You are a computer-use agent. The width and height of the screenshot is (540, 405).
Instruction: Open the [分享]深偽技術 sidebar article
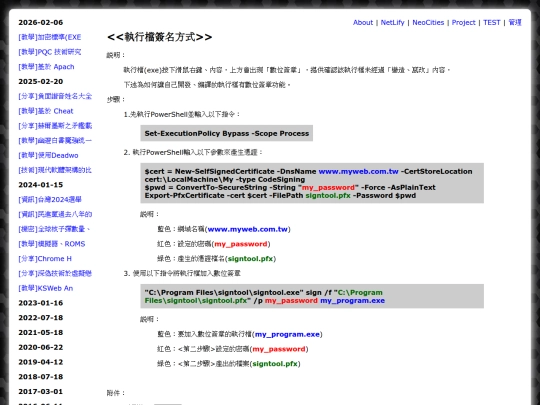[55, 273]
